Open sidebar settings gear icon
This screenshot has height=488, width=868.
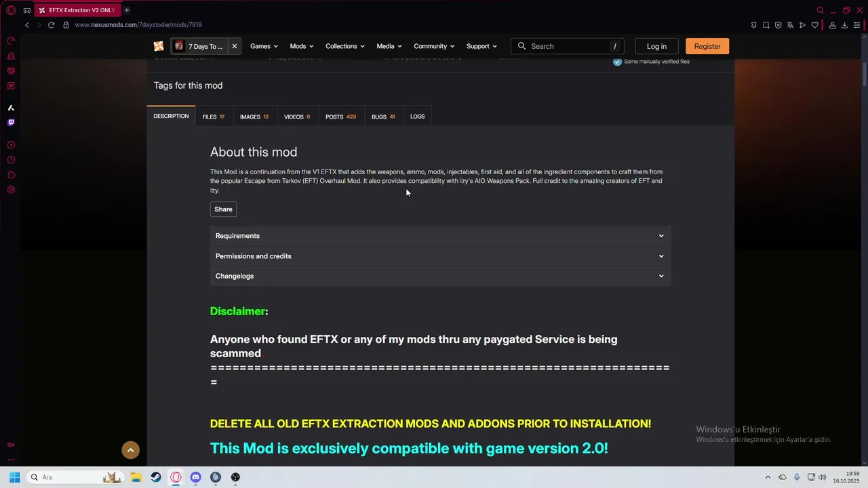point(11,190)
